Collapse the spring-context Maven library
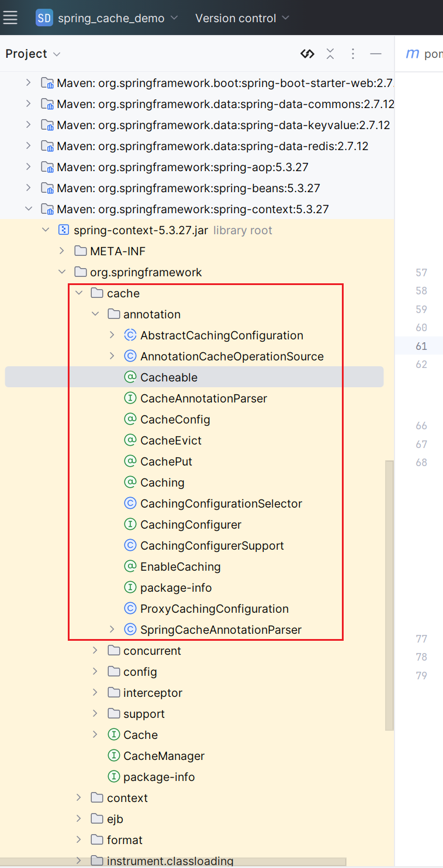443x868 pixels. tap(28, 209)
